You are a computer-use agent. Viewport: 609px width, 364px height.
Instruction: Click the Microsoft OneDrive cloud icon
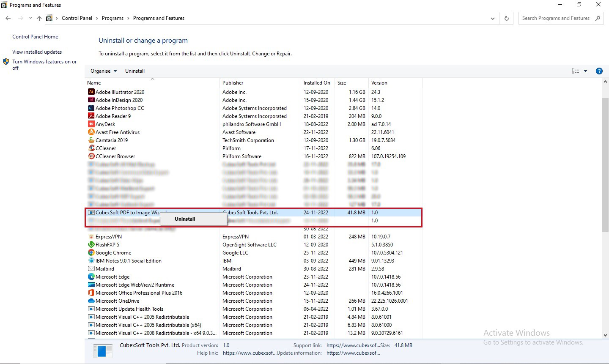pyautogui.click(x=91, y=301)
